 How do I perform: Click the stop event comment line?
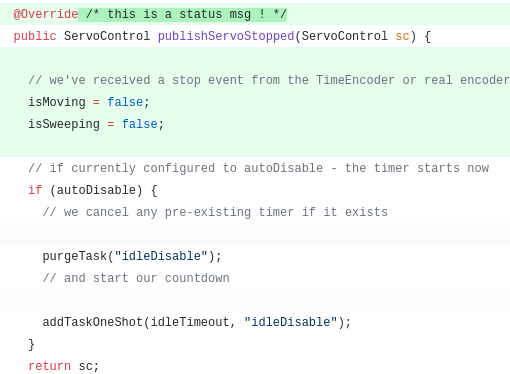pyautogui.click(x=269, y=80)
